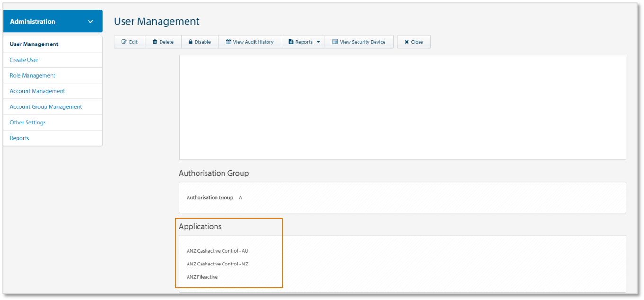Click the Applications section heading

[x=200, y=227]
